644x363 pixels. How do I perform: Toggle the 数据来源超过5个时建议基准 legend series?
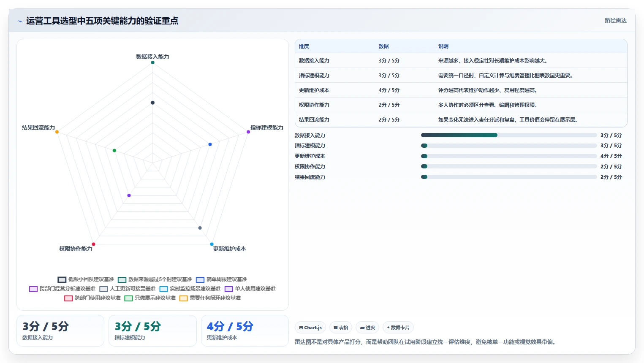[x=155, y=279]
